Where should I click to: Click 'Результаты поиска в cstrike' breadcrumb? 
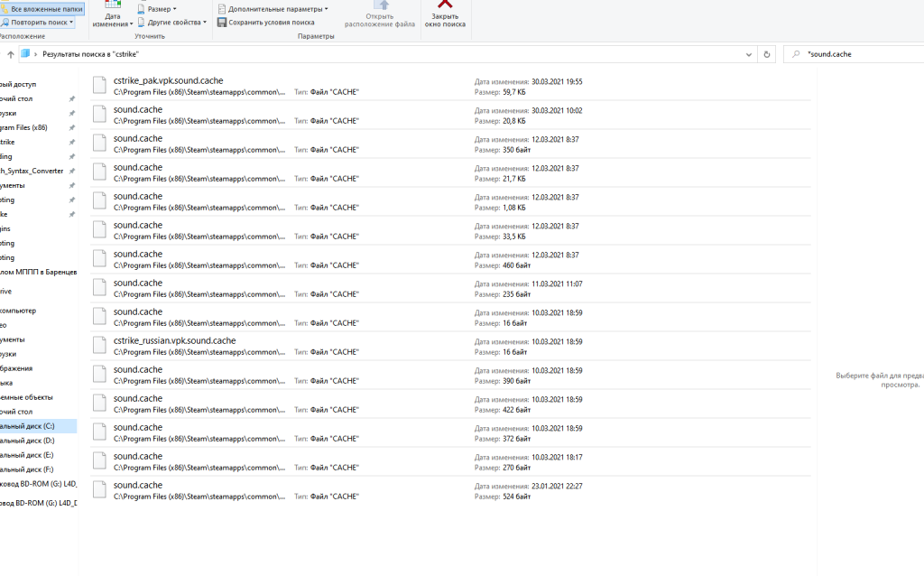pos(91,54)
